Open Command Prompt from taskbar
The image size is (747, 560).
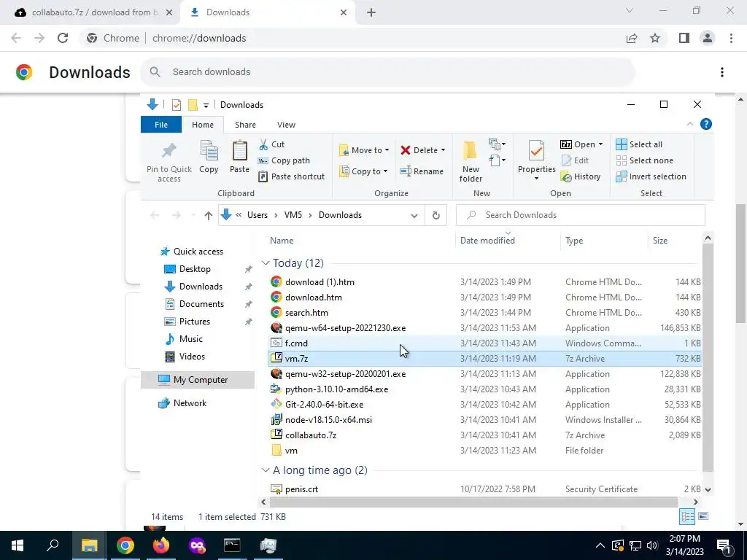tap(232, 545)
